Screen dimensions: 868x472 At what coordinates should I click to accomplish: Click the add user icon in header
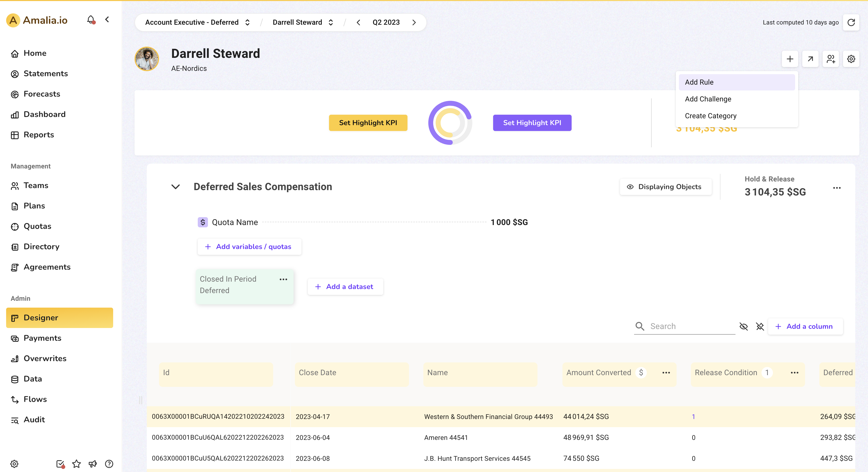(x=831, y=59)
